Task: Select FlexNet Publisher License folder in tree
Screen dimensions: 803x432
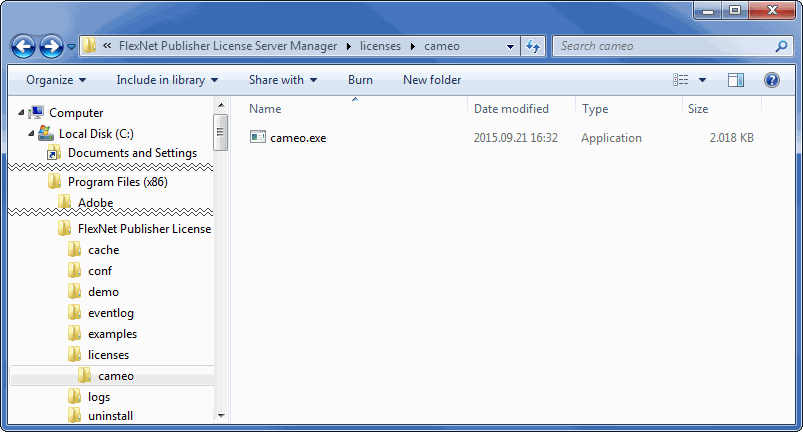Action: click(x=144, y=229)
